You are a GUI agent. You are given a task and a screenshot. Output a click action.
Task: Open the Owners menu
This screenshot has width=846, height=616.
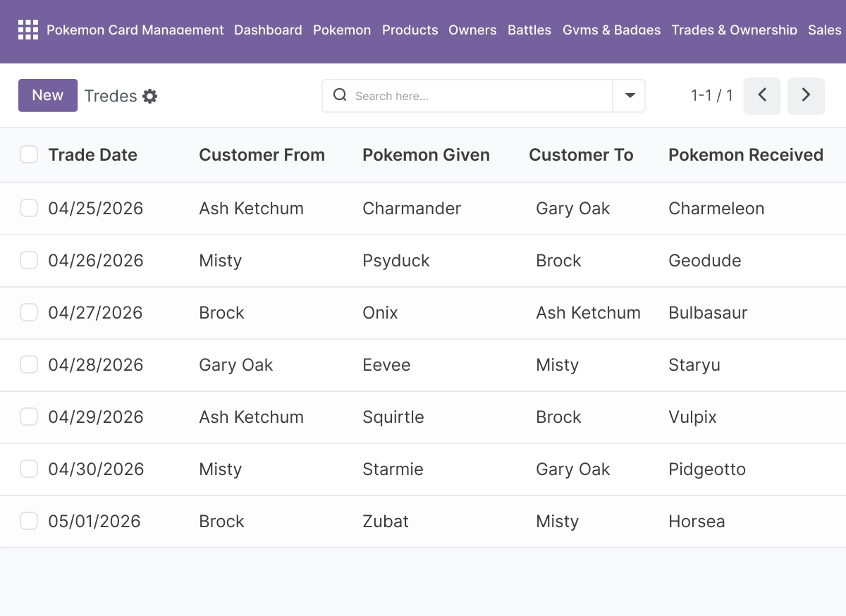472,30
